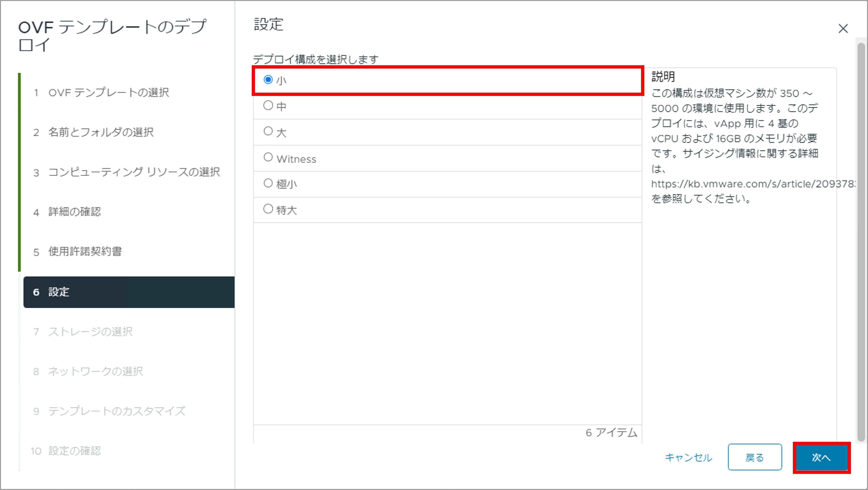Image resolution: width=868 pixels, height=490 pixels.
Task: Choose the 極小 configuration radio button
Action: tap(268, 183)
